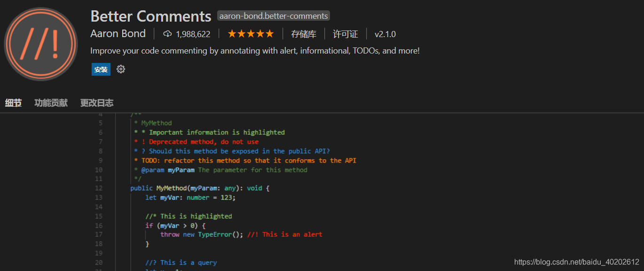The width and height of the screenshot is (644, 271).
Task: Click the 'if (myVar > 0) {' line
Action: (175, 225)
